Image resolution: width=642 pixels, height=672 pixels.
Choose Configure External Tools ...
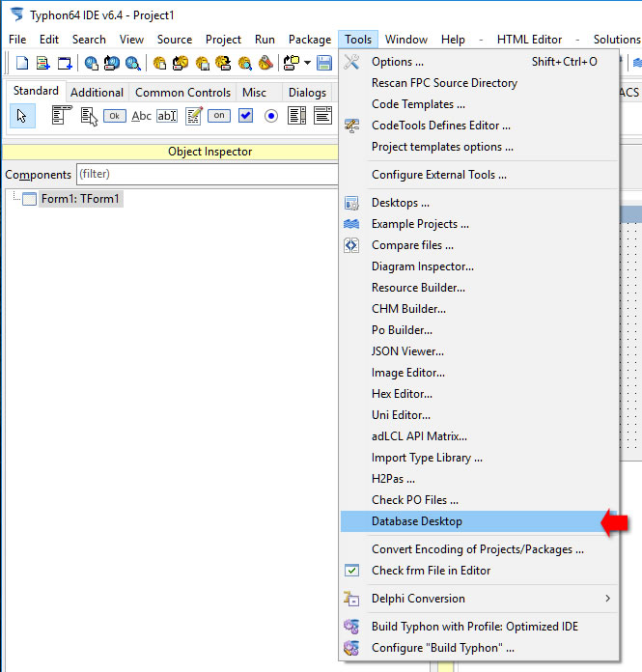(479, 175)
